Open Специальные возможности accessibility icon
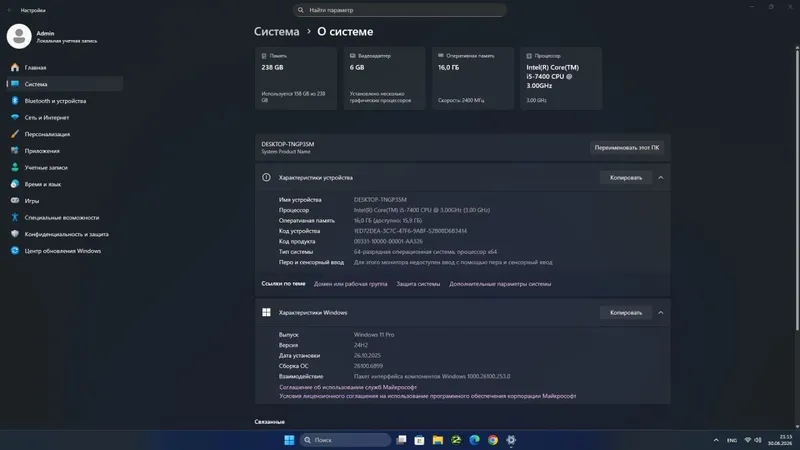This screenshot has height=450, width=800. pyautogui.click(x=15, y=217)
